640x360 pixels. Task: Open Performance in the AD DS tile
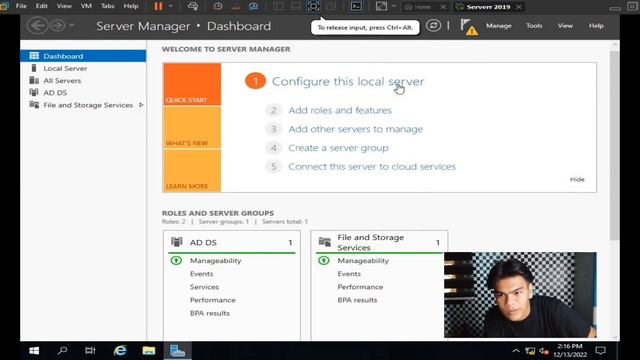212,300
